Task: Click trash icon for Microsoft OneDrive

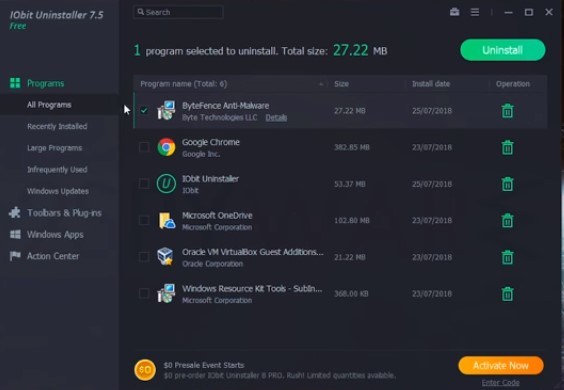Action: tap(508, 221)
